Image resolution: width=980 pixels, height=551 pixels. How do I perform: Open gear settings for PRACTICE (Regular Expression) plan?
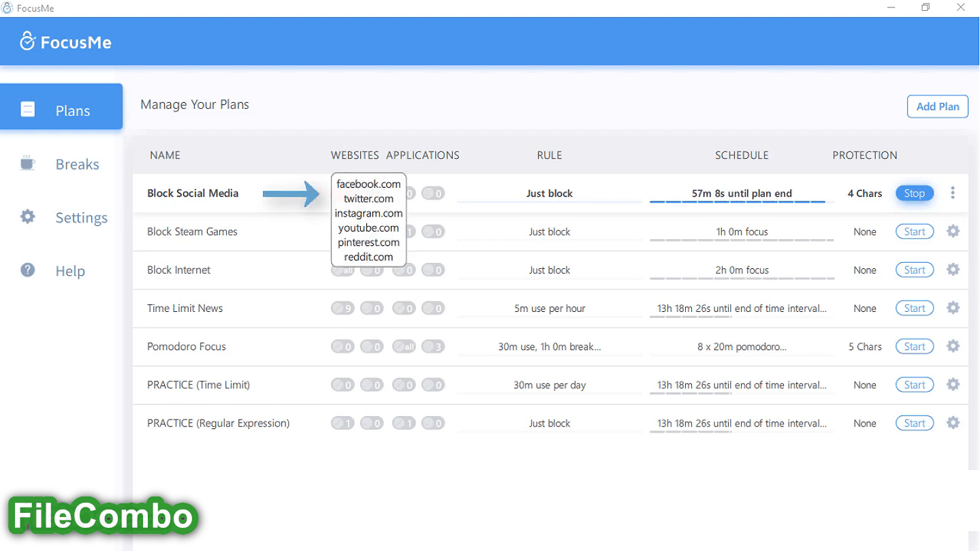pos(953,422)
